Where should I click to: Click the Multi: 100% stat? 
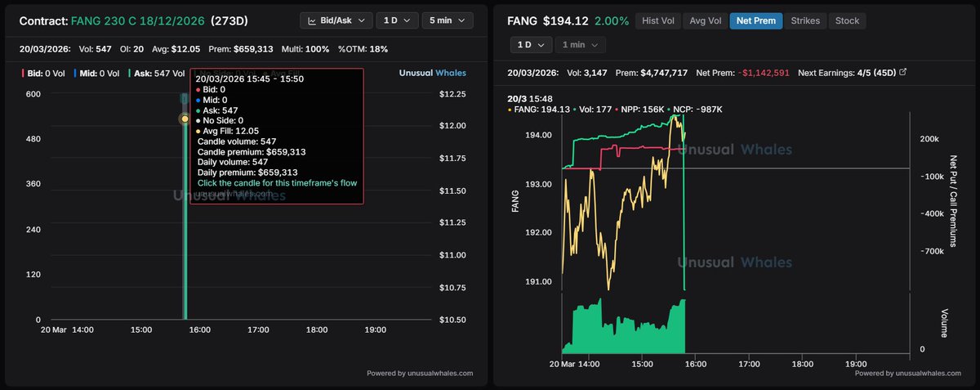point(304,49)
